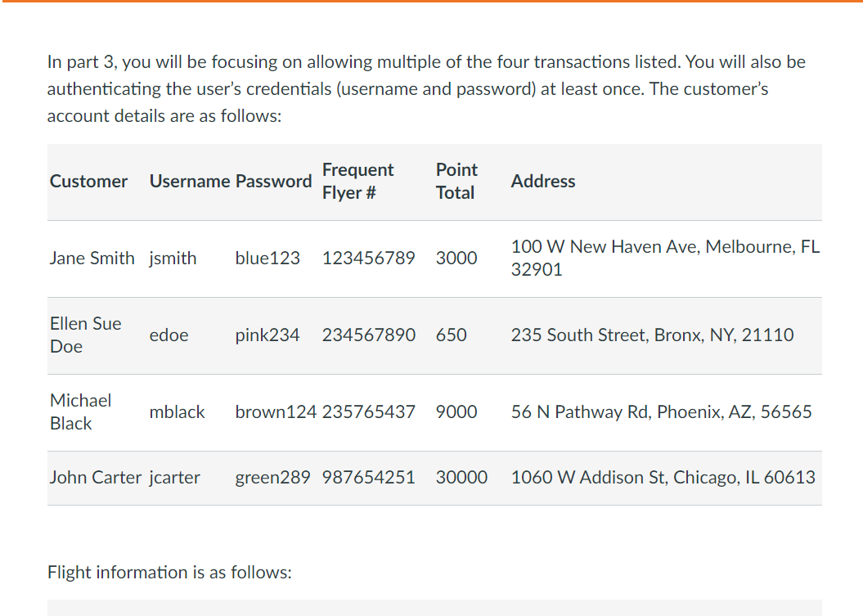Click username mblack in the table

pos(178,411)
